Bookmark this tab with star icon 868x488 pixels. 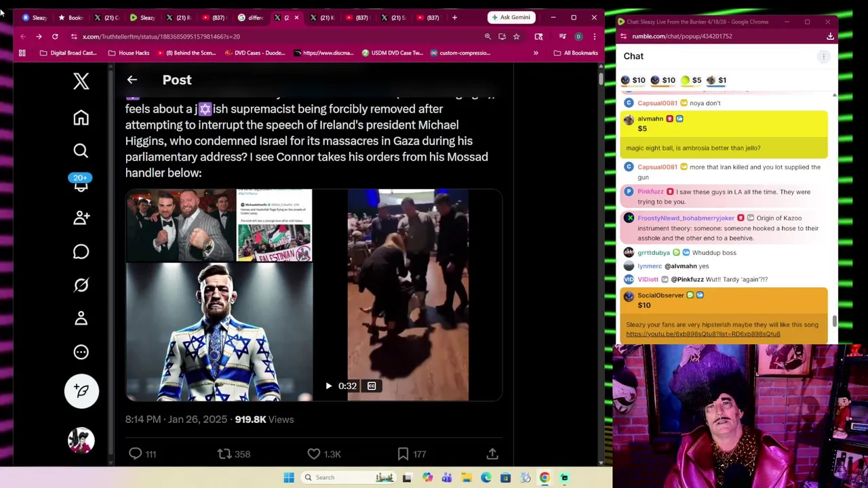coord(516,37)
